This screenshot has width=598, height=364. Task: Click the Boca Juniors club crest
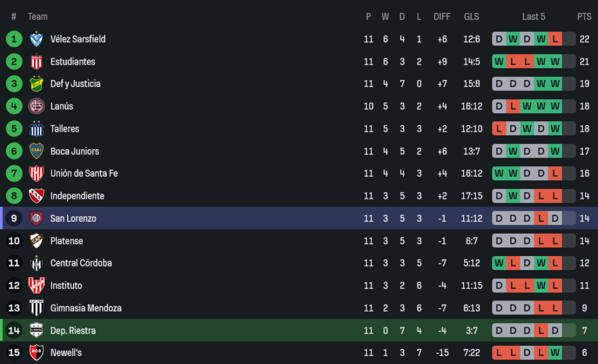point(37,151)
